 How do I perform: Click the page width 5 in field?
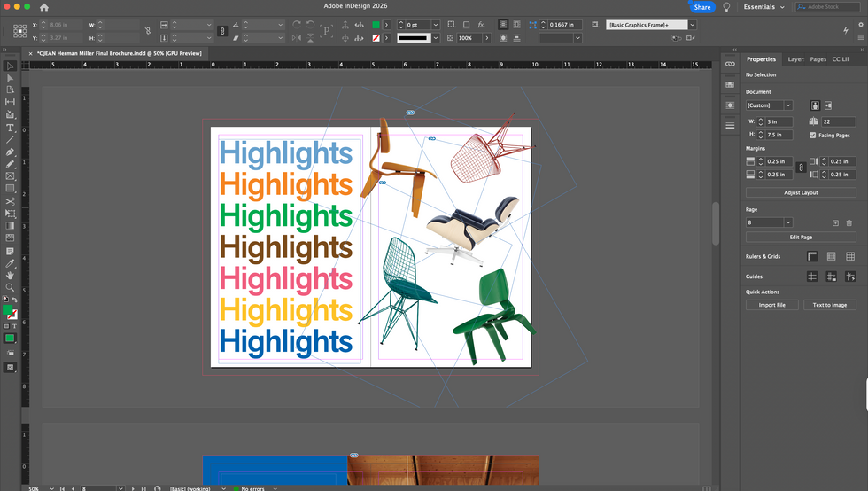coord(779,122)
